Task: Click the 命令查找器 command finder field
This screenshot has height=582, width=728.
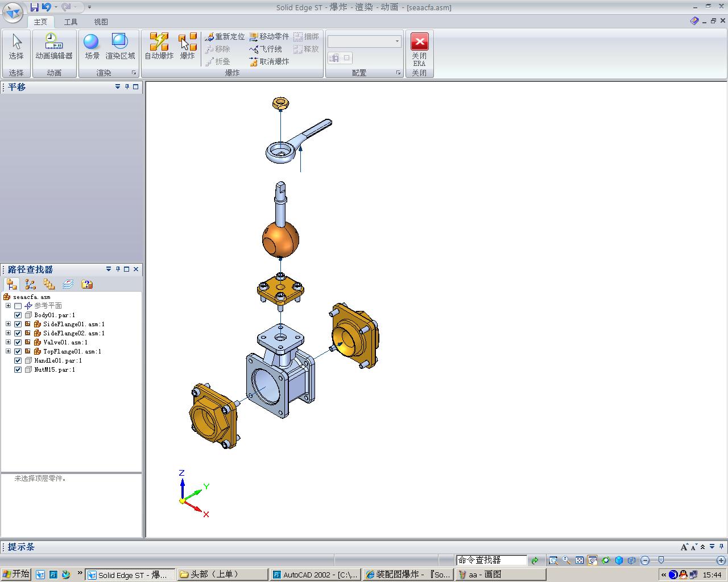Action: coord(492,560)
